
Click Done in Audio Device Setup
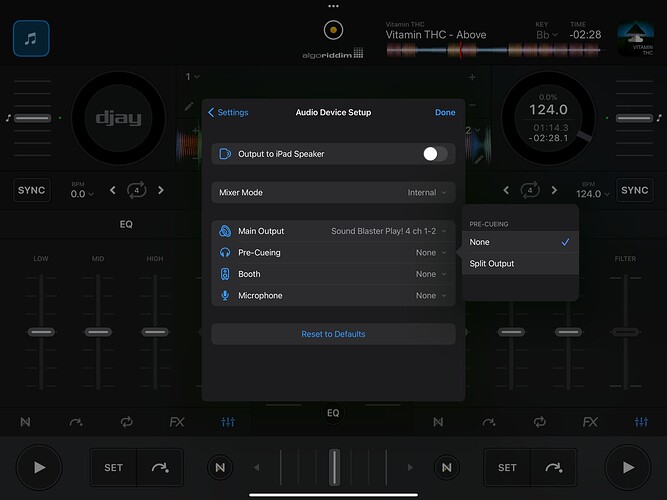pyautogui.click(x=445, y=112)
